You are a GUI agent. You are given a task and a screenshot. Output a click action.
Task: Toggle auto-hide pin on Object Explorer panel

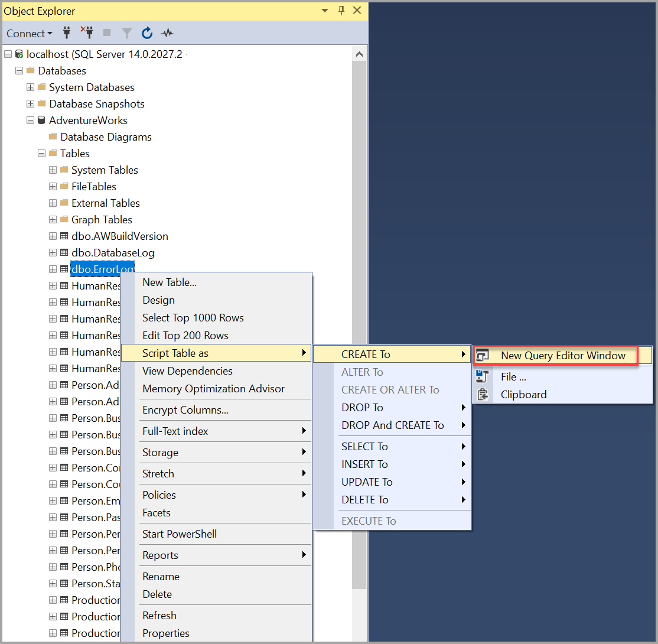(341, 11)
